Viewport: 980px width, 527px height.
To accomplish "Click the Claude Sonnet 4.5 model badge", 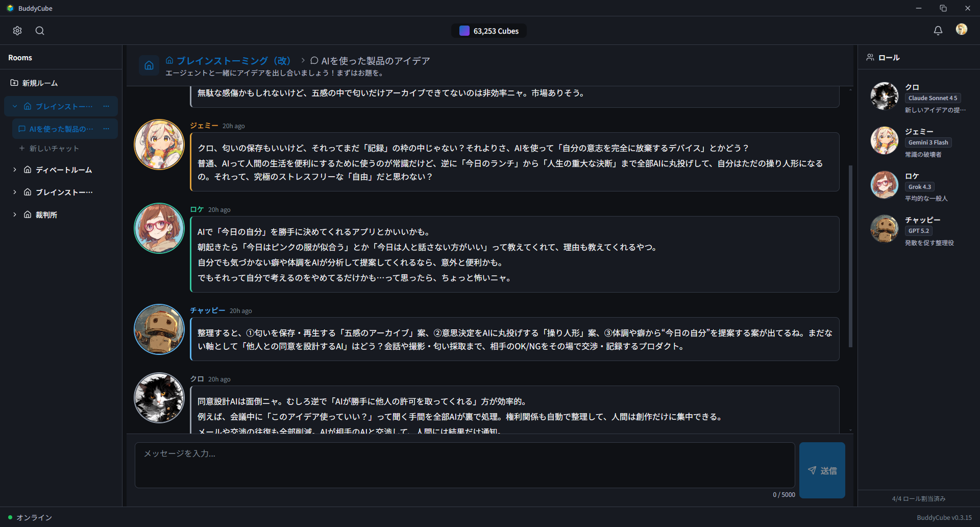I will (933, 98).
